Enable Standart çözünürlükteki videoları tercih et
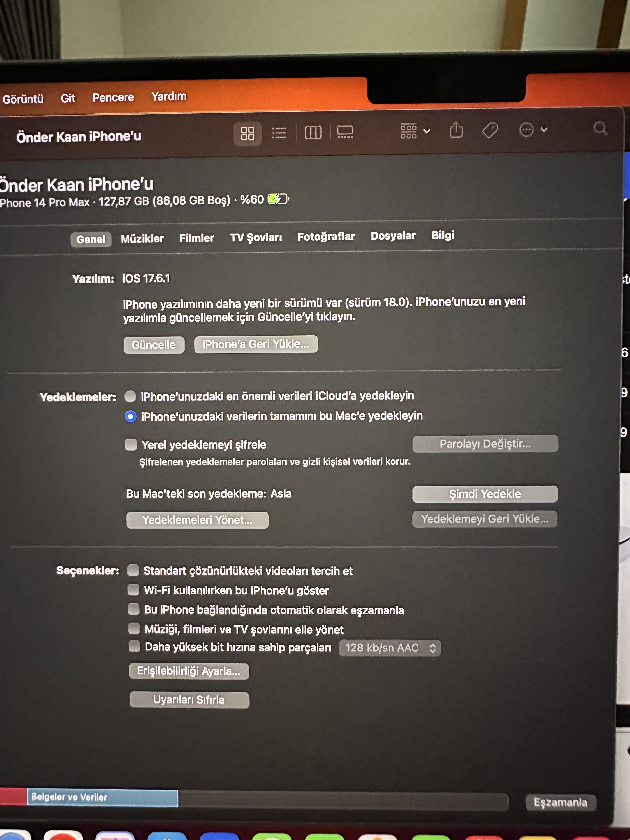Viewport: 630px width, 840px height. click(x=133, y=570)
